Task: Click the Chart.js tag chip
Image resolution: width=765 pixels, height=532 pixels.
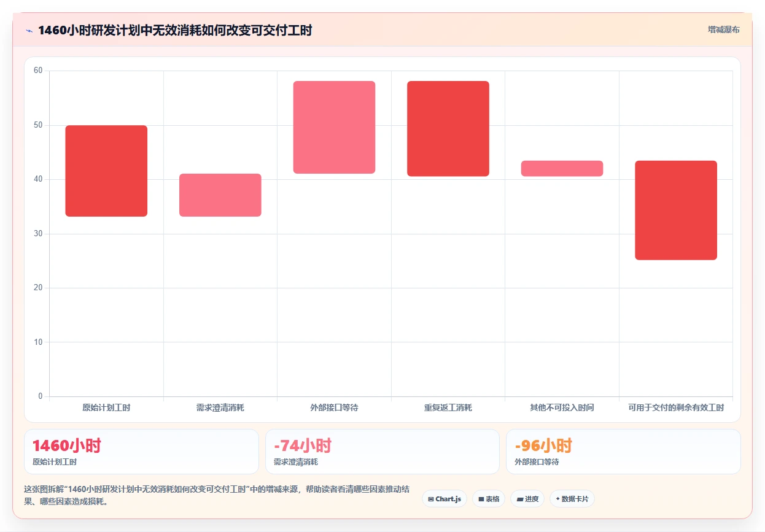Action: click(x=445, y=499)
